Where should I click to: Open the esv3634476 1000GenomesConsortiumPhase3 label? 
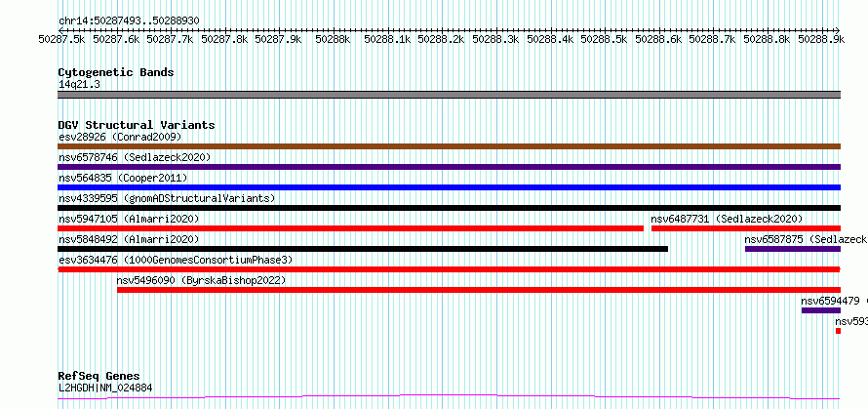pyautogui.click(x=176, y=260)
